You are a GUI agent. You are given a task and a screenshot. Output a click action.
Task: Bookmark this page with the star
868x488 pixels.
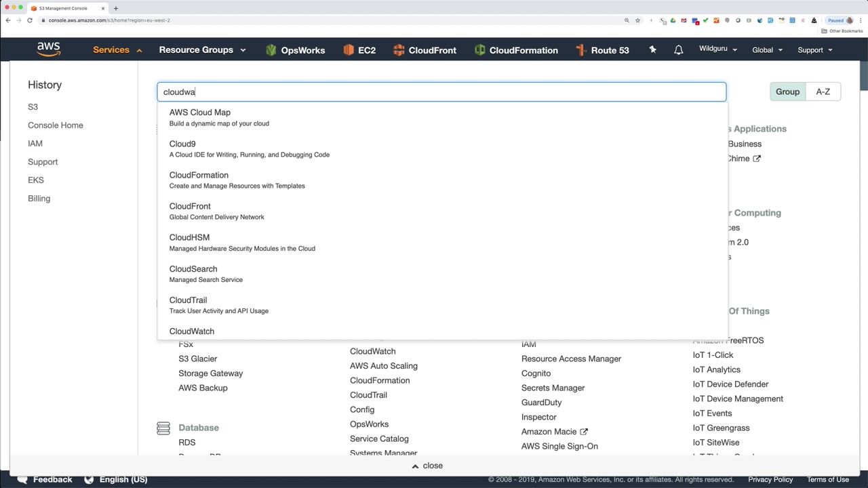pyautogui.click(x=637, y=20)
